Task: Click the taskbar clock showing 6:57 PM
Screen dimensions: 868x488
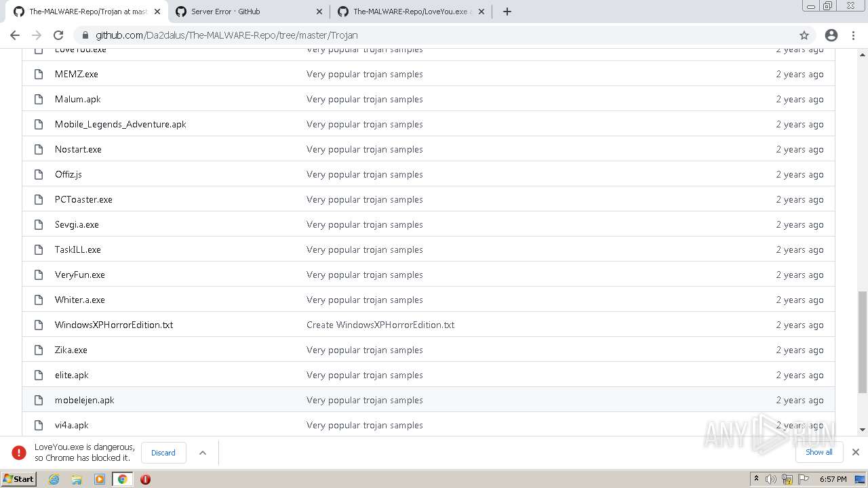Action: (x=833, y=479)
